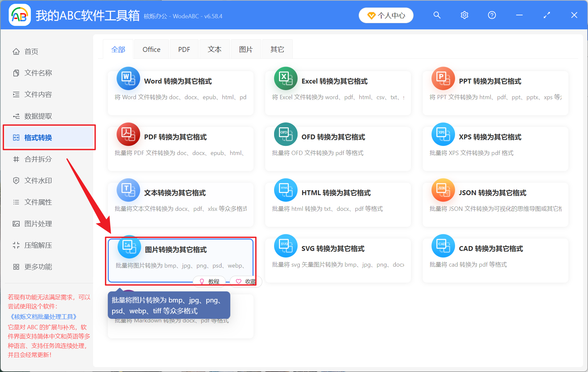Open the OFD conversion tool icon
Viewport: 588px width, 372px height.
tap(286, 134)
